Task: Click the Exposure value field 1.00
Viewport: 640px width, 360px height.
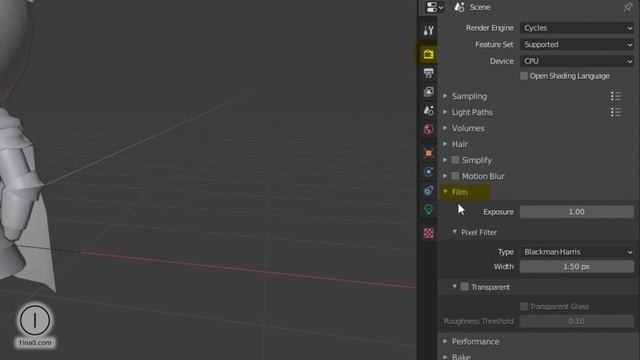Action: [x=577, y=212]
